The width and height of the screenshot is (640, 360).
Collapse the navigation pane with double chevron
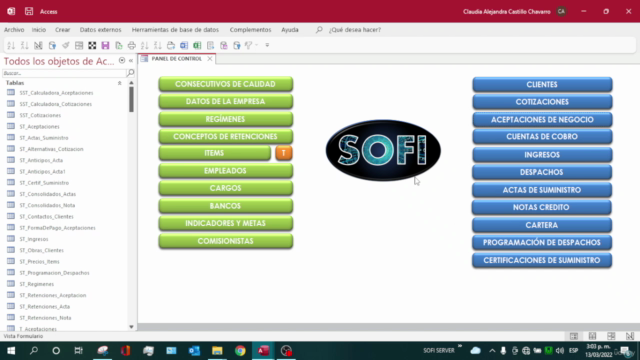click(131, 60)
